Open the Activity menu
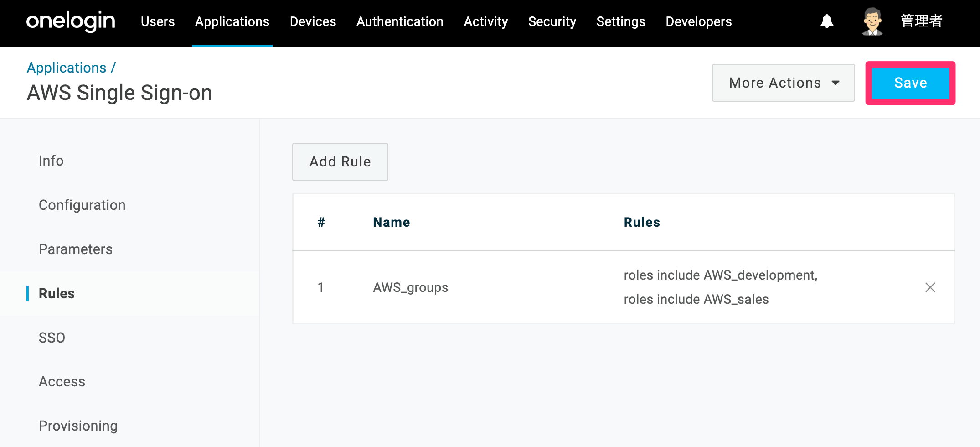Viewport: 980px width, 447px height. coord(486,21)
